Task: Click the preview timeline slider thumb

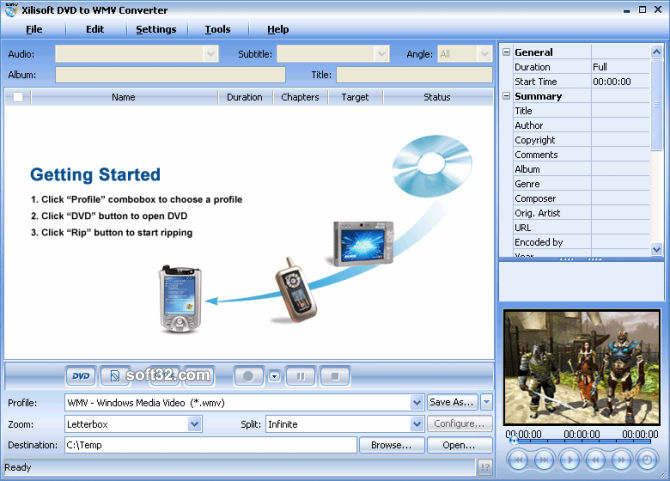Action: coord(514,440)
